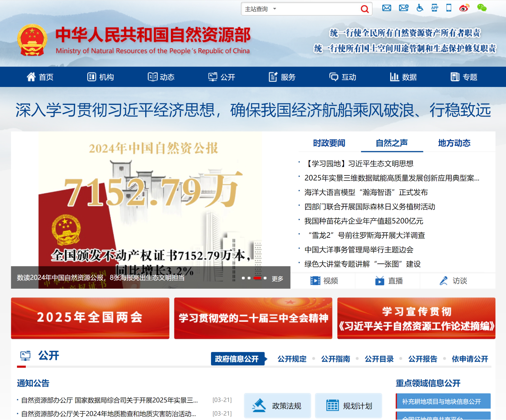This screenshot has width=506, height=420.
Task: Open notice 关于2024年地质勘查和地质灾害防治活动
Action: pyautogui.click(x=108, y=414)
